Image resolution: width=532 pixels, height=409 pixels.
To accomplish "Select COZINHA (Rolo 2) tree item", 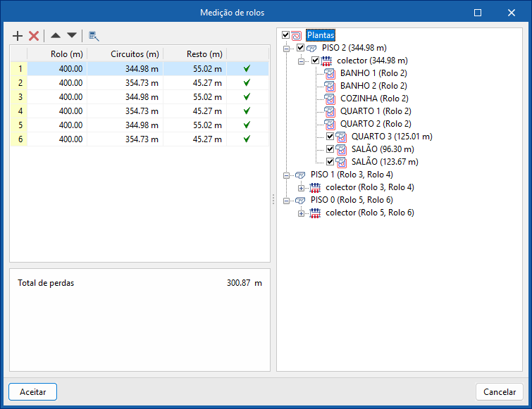I will click(374, 99).
